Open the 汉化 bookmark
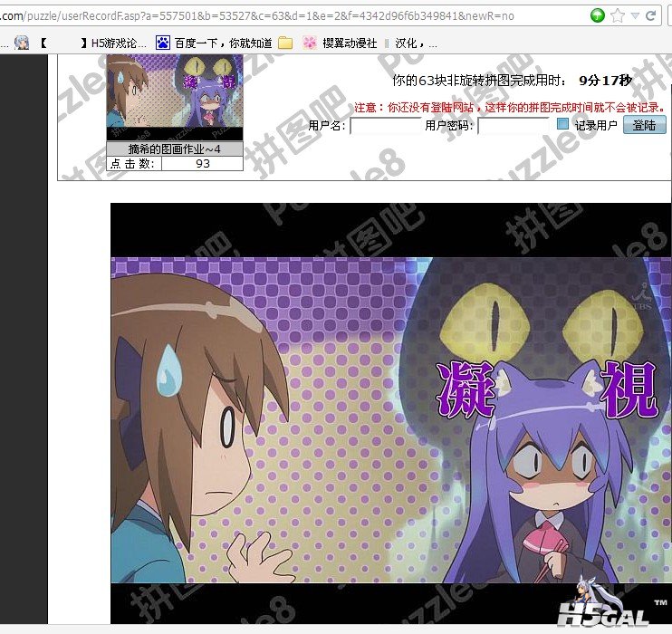The width and height of the screenshot is (672, 634). 416,43
